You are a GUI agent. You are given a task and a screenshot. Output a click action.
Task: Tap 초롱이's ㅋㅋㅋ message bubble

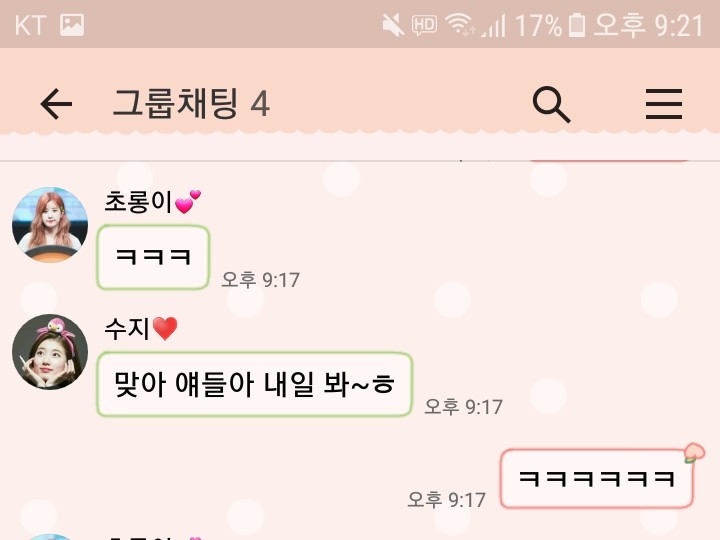(x=153, y=257)
